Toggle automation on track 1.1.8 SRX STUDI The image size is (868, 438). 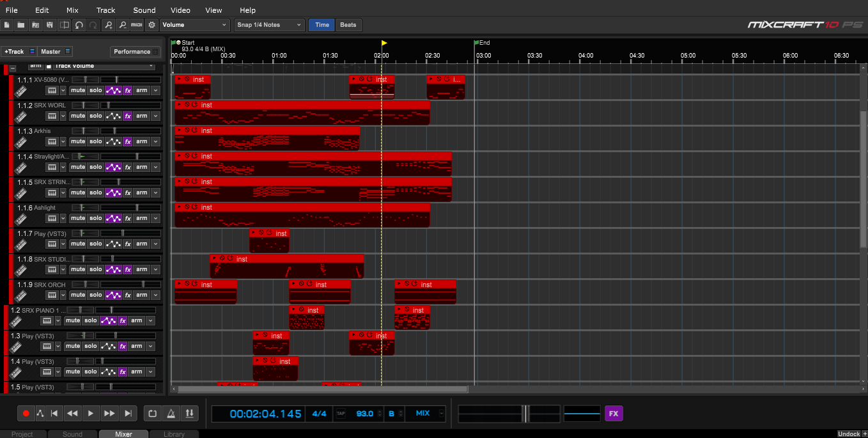[x=113, y=269]
